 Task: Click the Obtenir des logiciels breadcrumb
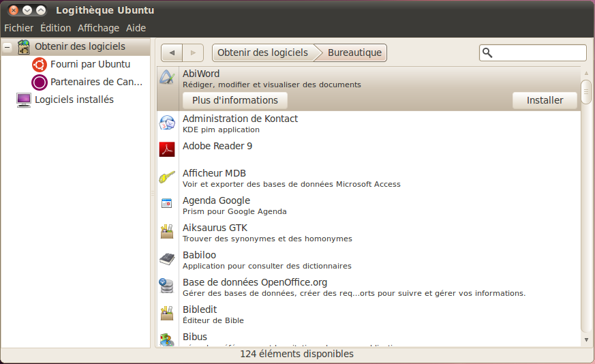click(263, 52)
